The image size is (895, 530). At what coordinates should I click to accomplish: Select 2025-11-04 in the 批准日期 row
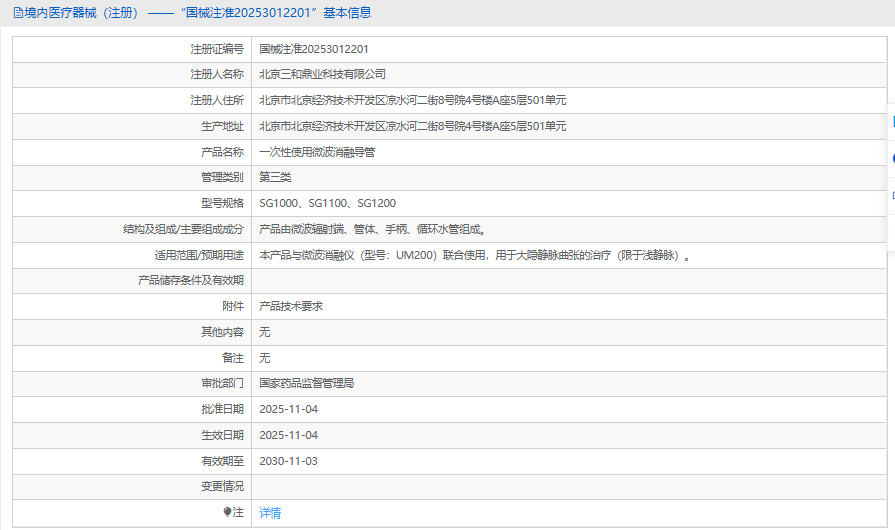point(289,409)
